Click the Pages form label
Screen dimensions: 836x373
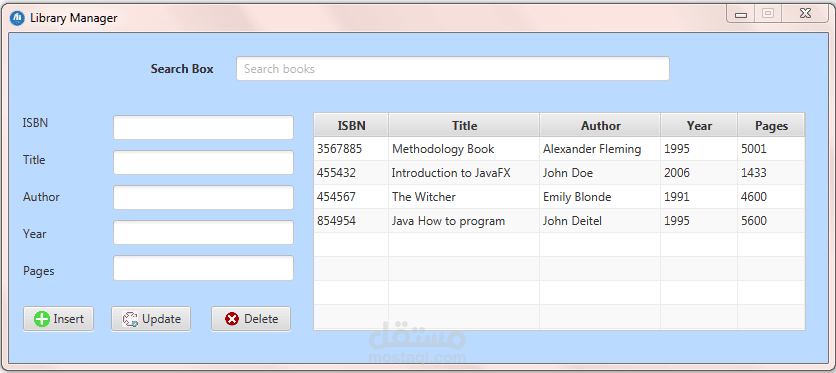pyautogui.click(x=38, y=271)
